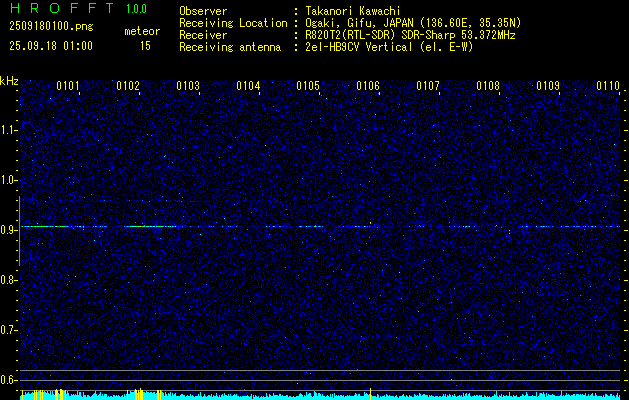Click the 0.9 frequency axis label
This screenshot has width=629, height=400.
(7, 230)
